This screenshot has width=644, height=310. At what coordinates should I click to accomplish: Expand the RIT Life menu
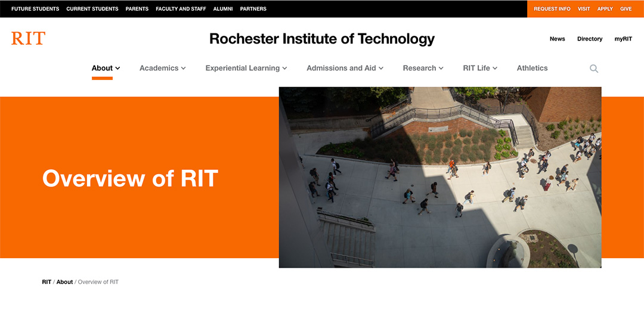tap(479, 68)
